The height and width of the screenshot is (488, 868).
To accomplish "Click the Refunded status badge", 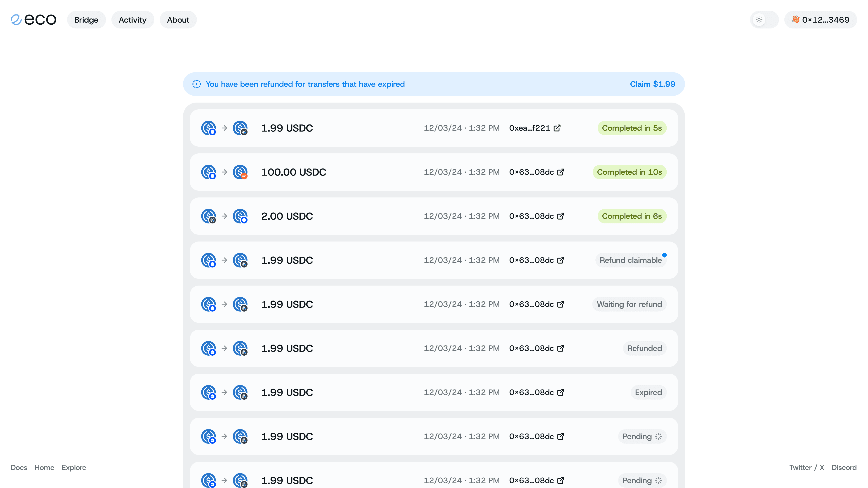I will tap(645, 348).
